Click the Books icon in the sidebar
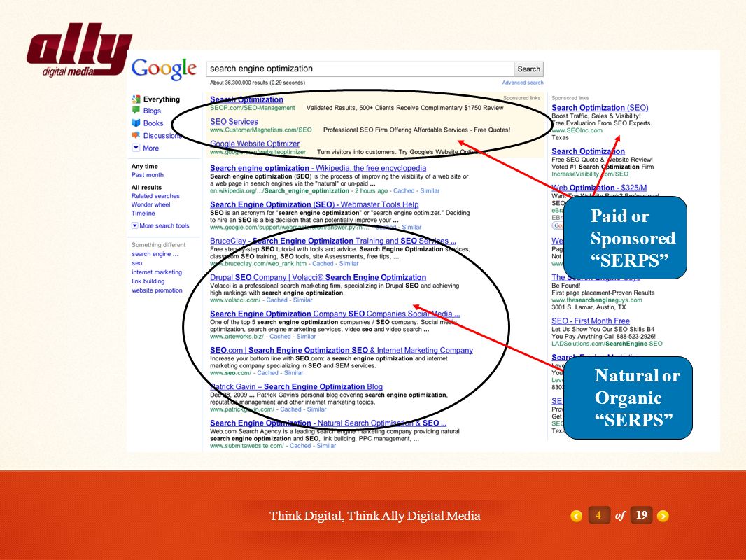This screenshot has height=560, width=746. click(x=136, y=122)
